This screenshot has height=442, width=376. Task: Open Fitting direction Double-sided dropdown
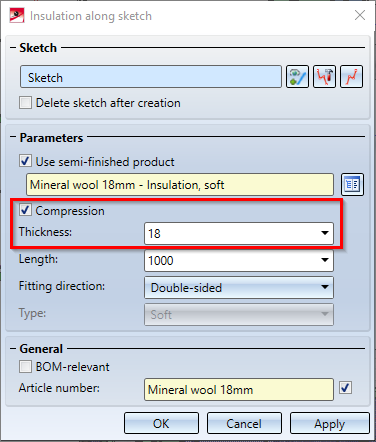(x=239, y=287)
